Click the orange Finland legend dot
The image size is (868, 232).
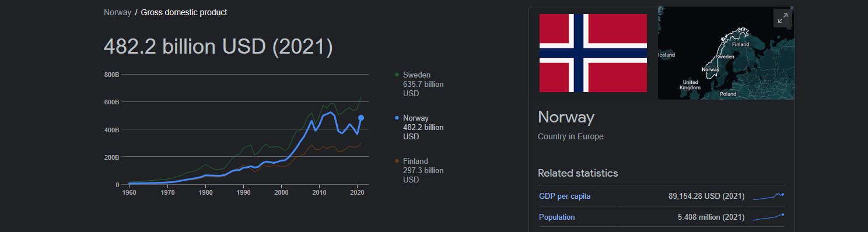pyautogui.click(x=397, y=161)
